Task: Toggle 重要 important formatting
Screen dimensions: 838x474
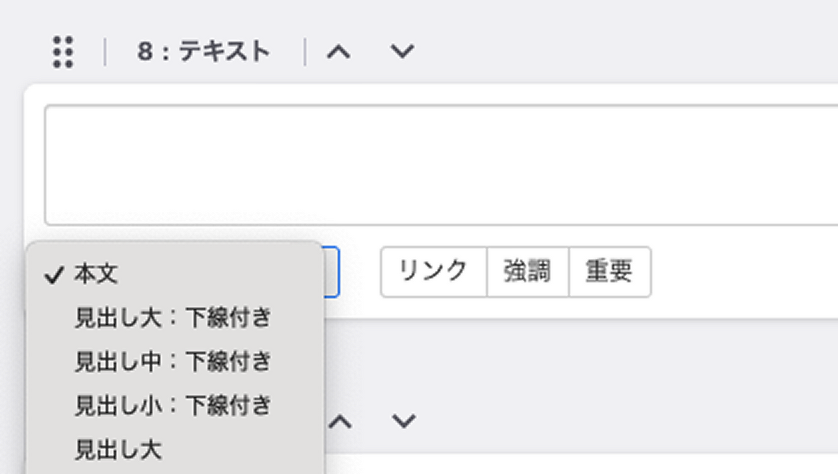Action: tap(610, 271)
